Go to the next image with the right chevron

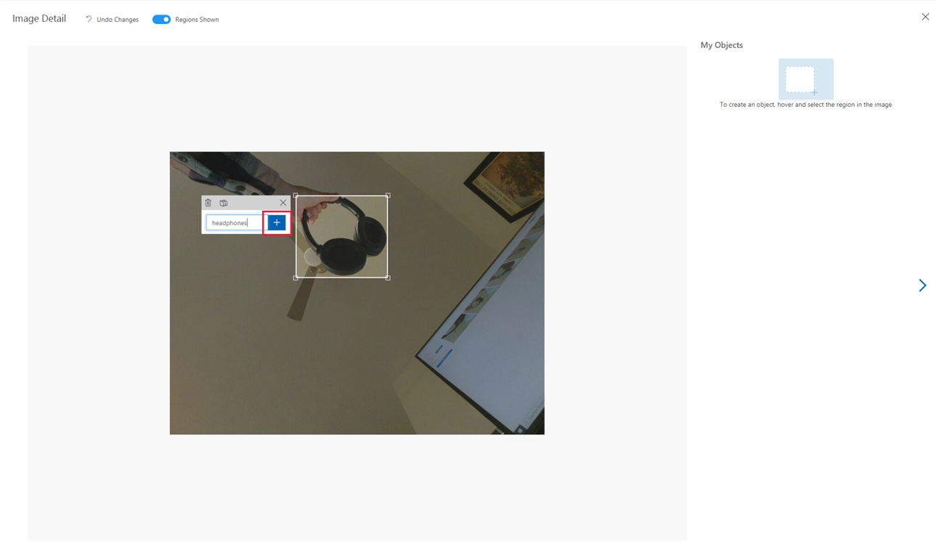tap(922, 285)
